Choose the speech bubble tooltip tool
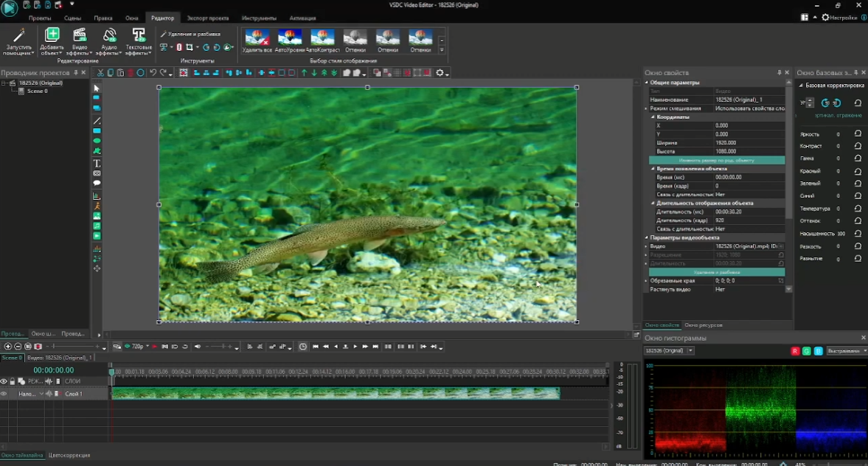868x466 pixels. [x=97, y=183]
